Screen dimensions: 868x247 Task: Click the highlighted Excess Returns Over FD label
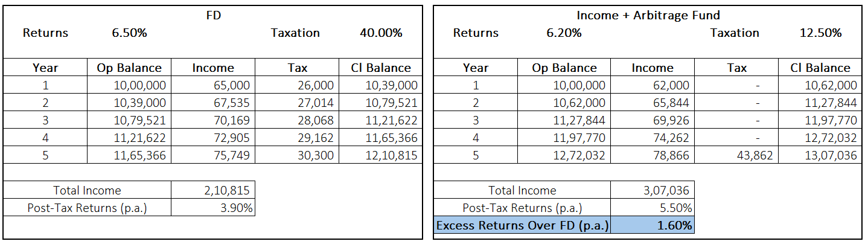(522, 226)
